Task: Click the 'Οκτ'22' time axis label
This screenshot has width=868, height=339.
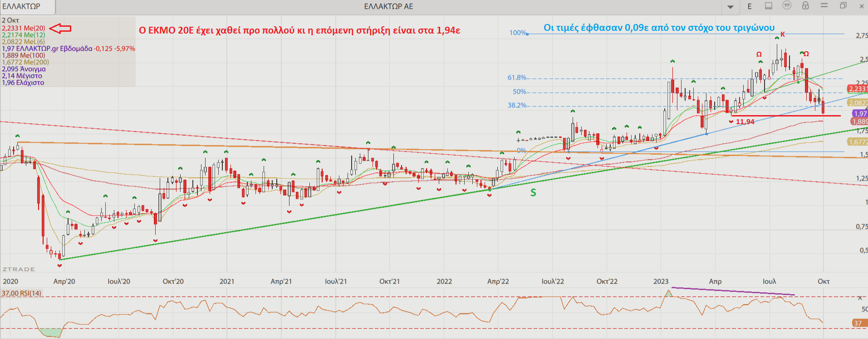Action: pos(607,281)
